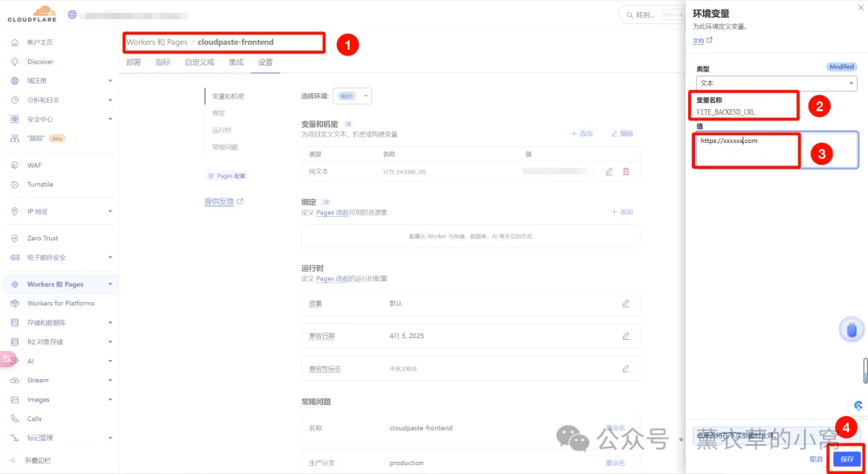Click the Discover lightbulb icon
Screen dimensions: 868x474
click(15, 61)
